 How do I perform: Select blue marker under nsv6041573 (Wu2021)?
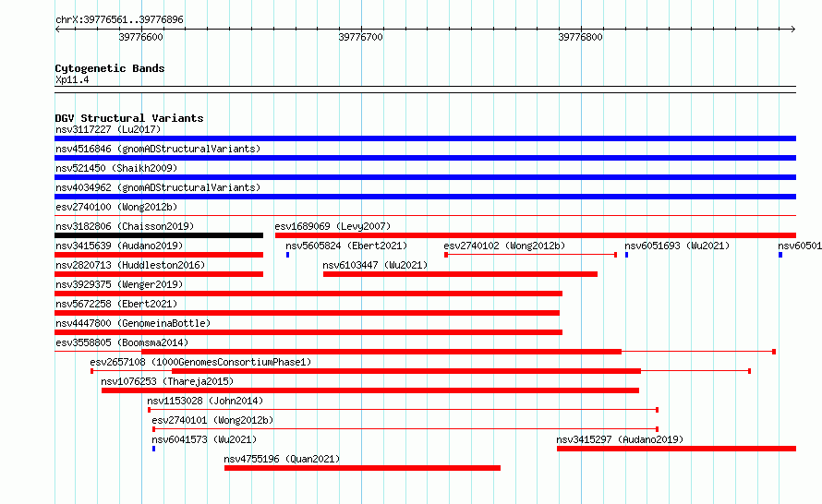(x=153, y=449)
